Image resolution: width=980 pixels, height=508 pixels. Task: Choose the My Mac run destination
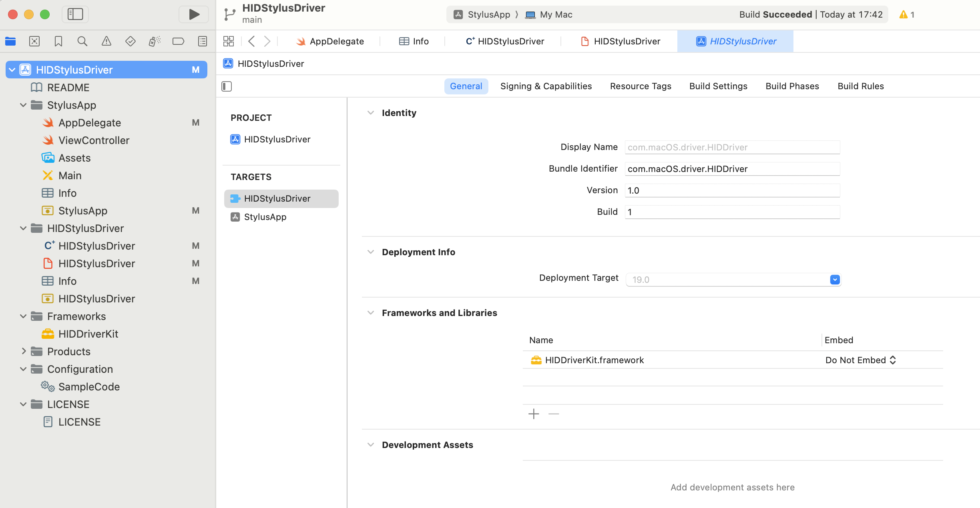point(549,15)
